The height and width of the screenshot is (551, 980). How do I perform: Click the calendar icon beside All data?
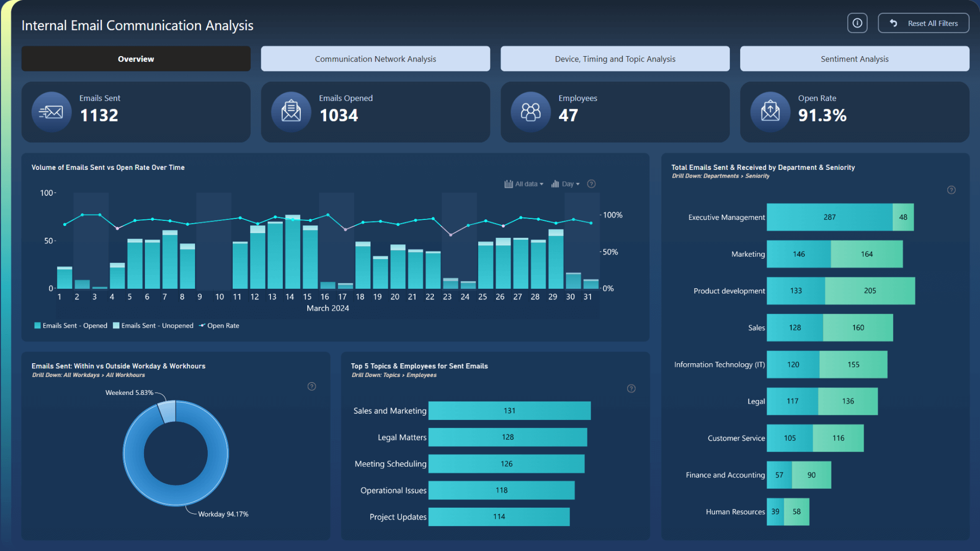click(x=508, y=184)
